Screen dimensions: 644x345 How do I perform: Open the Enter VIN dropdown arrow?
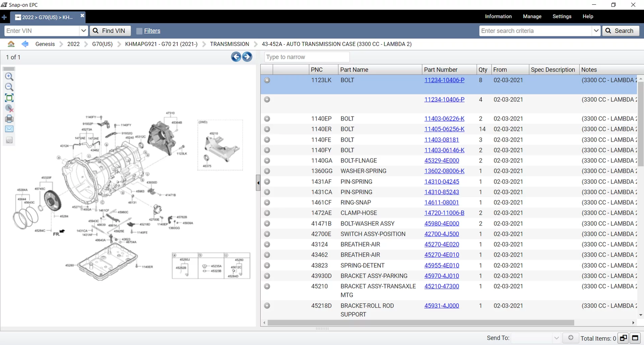pos(83,31)
